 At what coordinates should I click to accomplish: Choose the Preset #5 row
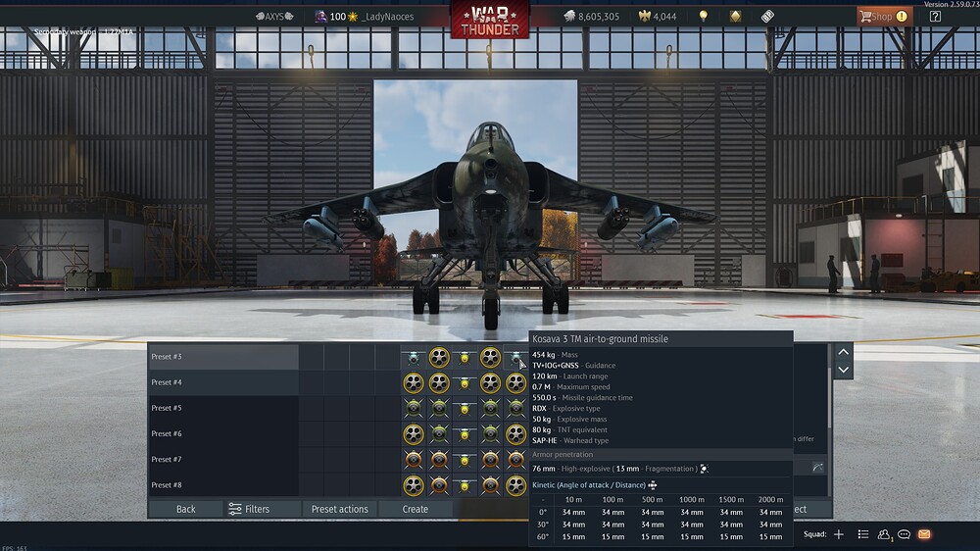tap(223, 408)
